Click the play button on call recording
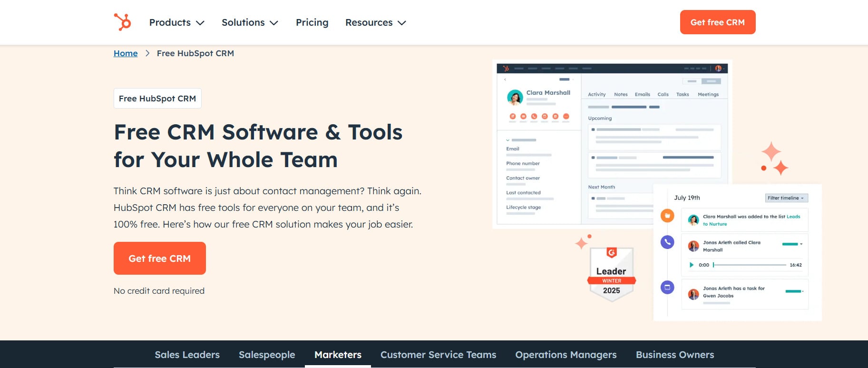Image resolution: width=868 pixels, height=368 pixels. (x=692, y=265)
